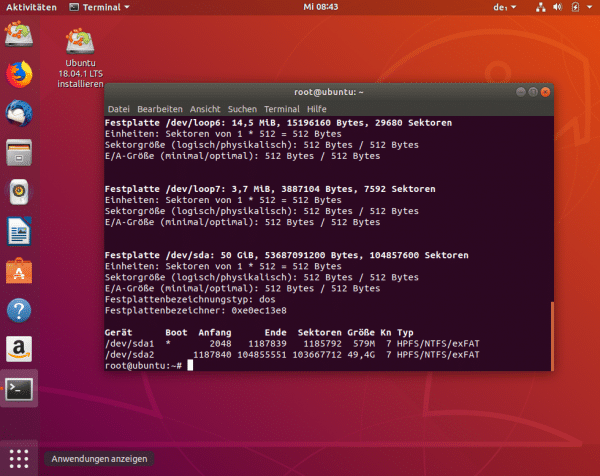Open system menu via the power icon
The height and width of the screenshot is (476, 600).
(x=585, y=7)
